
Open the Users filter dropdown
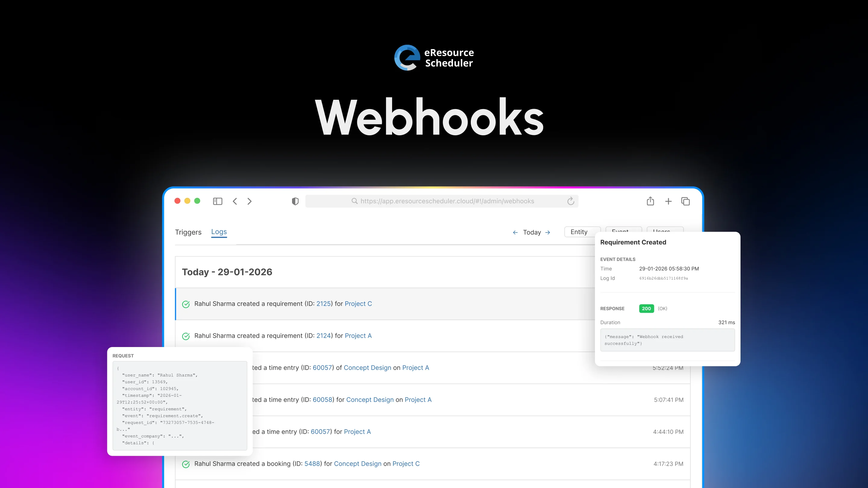coord(665,229)
